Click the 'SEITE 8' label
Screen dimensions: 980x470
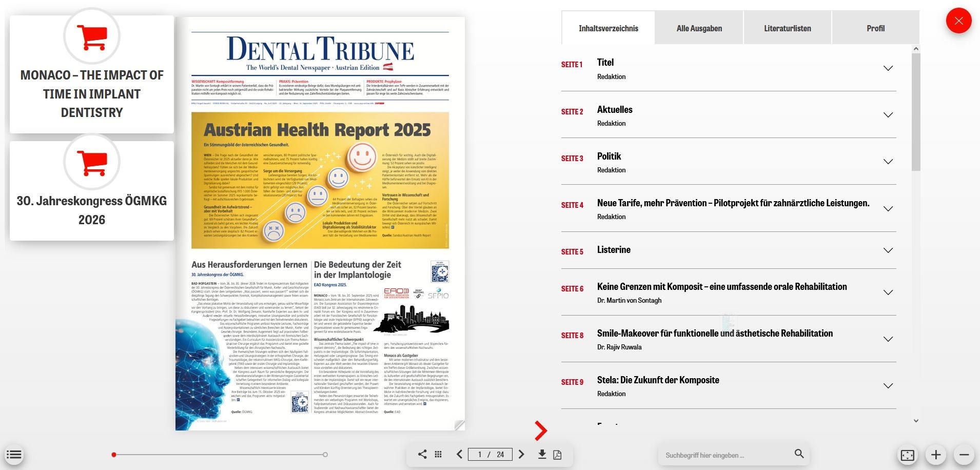click(572, 336)
